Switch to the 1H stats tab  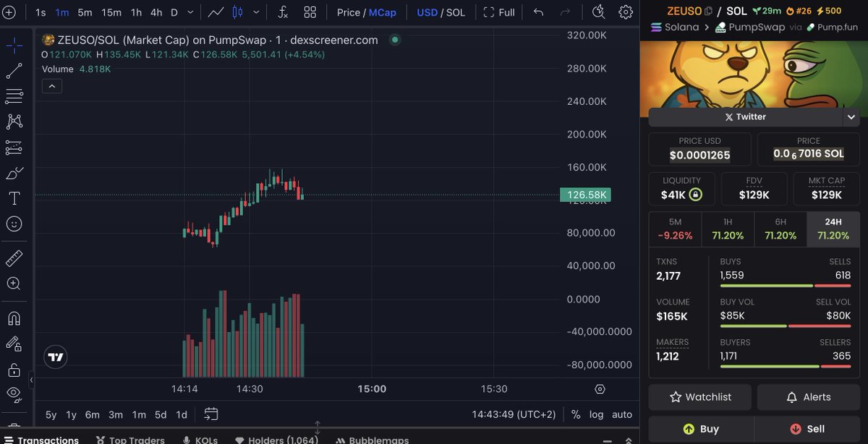click(x=728, y=229)
